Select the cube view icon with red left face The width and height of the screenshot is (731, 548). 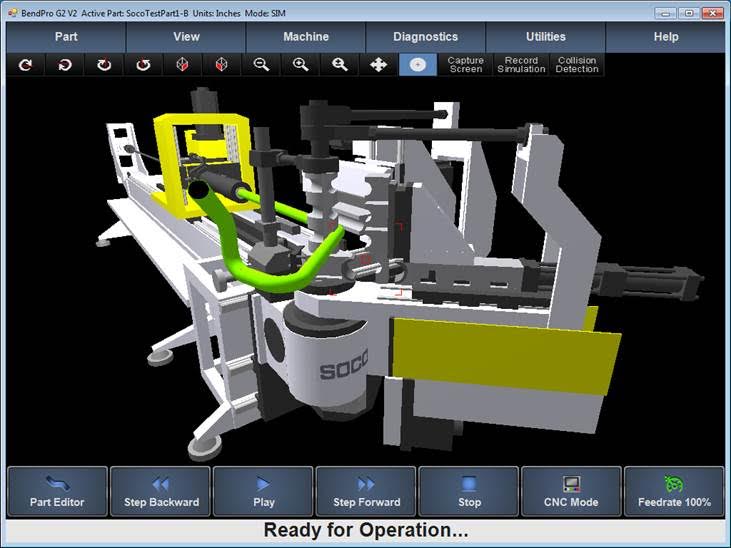(x=221, y=64)
